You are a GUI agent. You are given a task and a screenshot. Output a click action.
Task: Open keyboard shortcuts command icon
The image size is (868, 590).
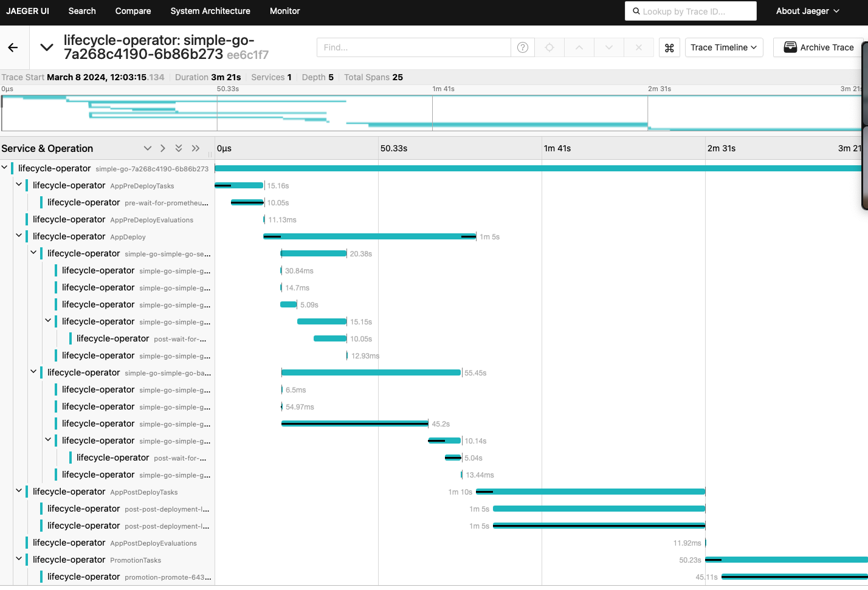click(669, 47)
